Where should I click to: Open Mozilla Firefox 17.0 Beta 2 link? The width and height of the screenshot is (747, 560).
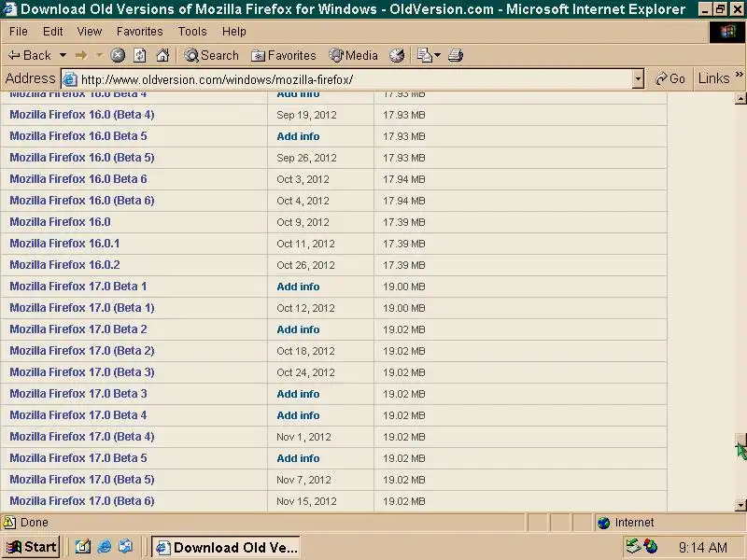tap(78, 329)
